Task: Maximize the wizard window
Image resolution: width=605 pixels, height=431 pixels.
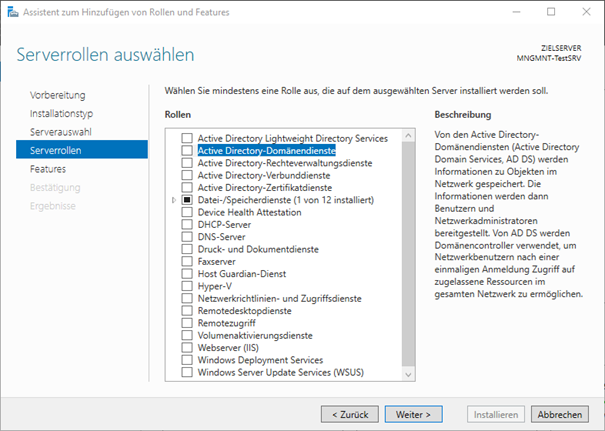Action: point(551,12)
